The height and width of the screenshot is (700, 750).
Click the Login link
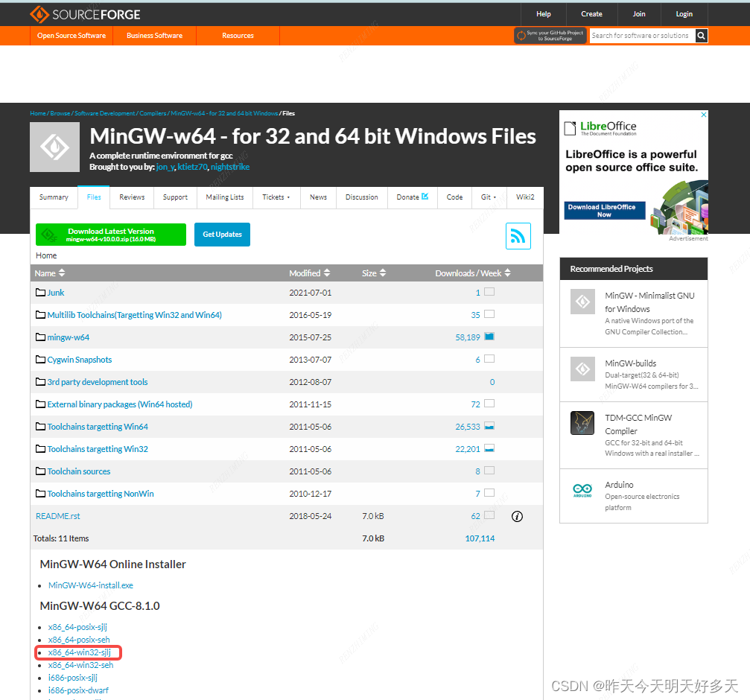tap(684, 14)
